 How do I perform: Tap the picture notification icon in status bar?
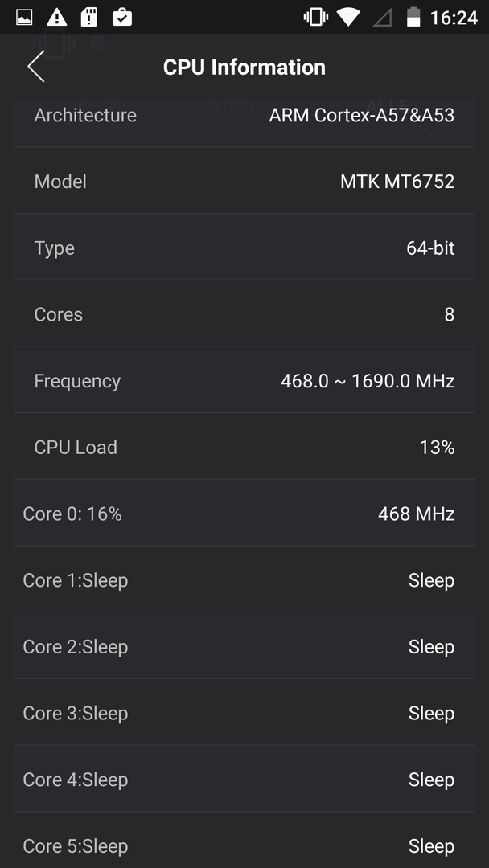pos(24,18)
